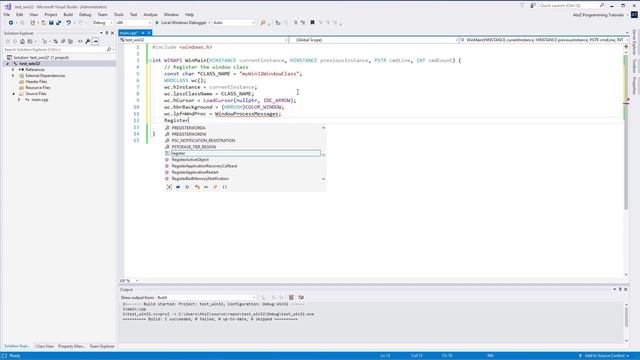Click the fifth filter icon below IntelliSense list

(x=206, y=187)
